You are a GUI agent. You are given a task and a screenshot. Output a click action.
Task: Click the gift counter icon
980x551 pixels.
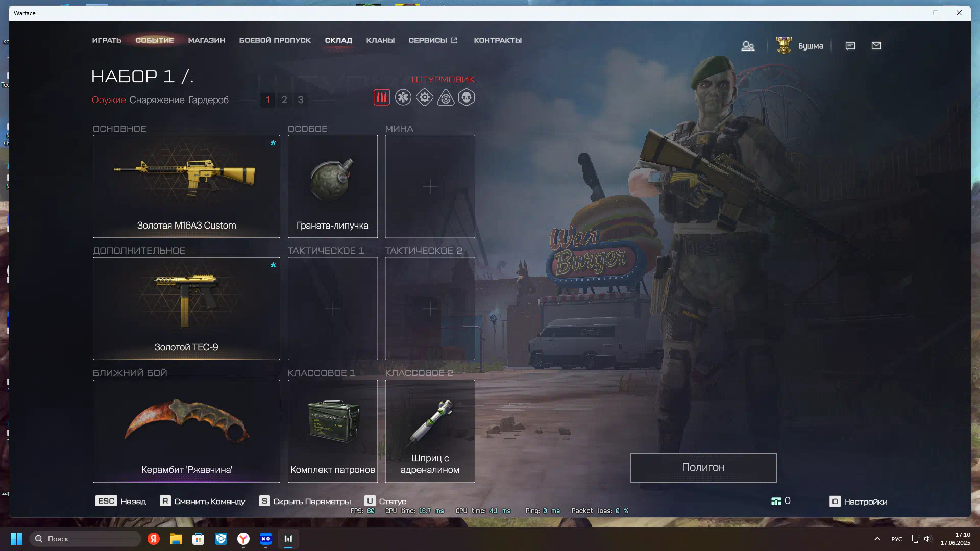click(x=776, y=502)
